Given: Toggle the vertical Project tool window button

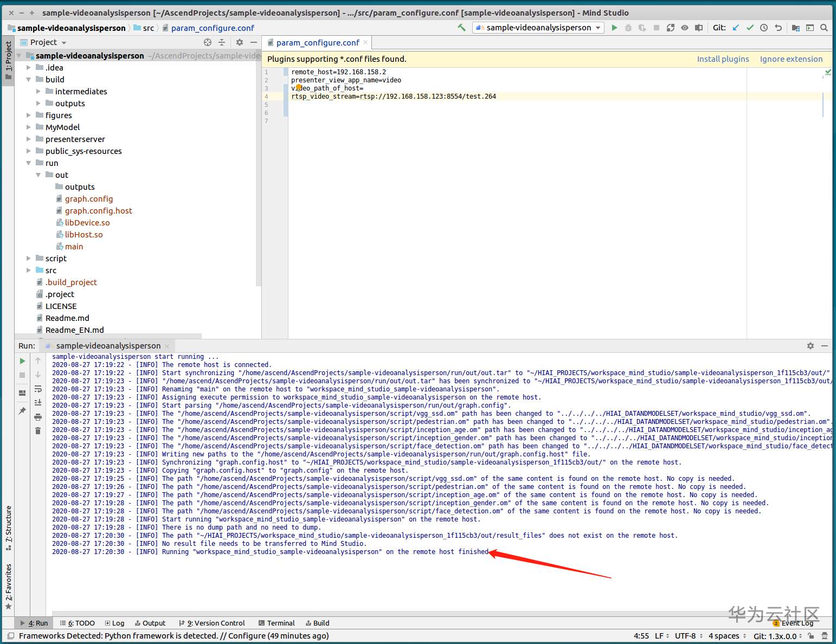Looking at the screenshot, I should [x=8, y=61].
